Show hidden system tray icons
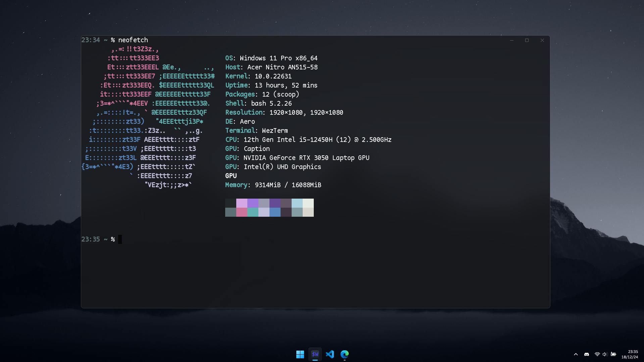 [576, 354]
